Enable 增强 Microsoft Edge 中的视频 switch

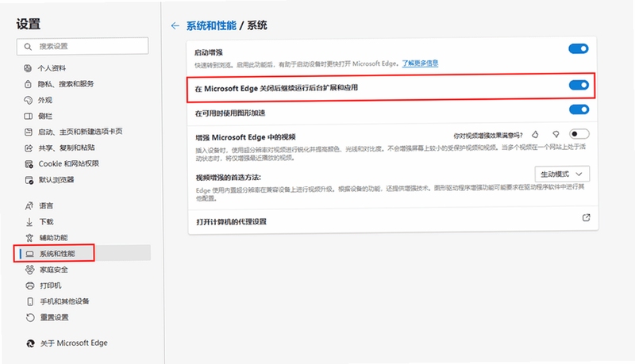[x=579, y=134]
